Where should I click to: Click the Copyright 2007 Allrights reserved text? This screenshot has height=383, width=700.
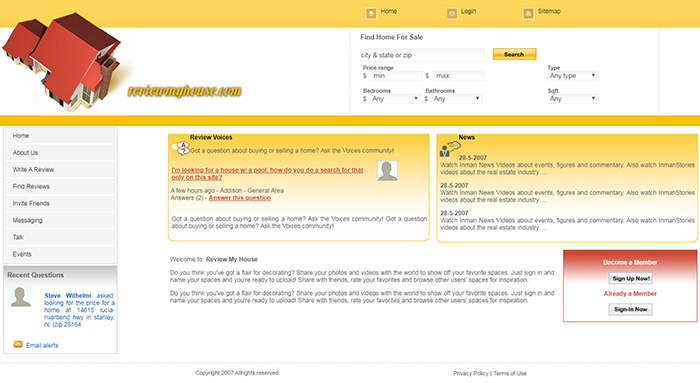pos(237,373)
